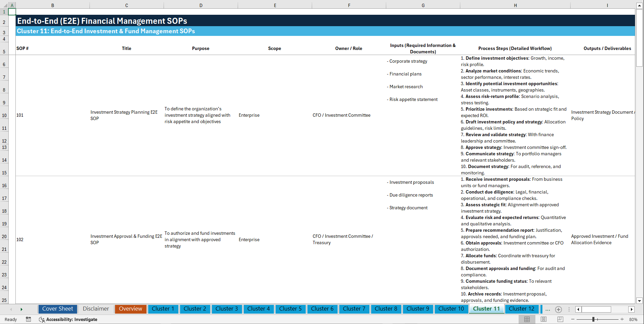This screenshot has width=644, height=324.
Task: Switch to the Cover Sheet tab
Action: pyautogui.click(x=57, y=309)
